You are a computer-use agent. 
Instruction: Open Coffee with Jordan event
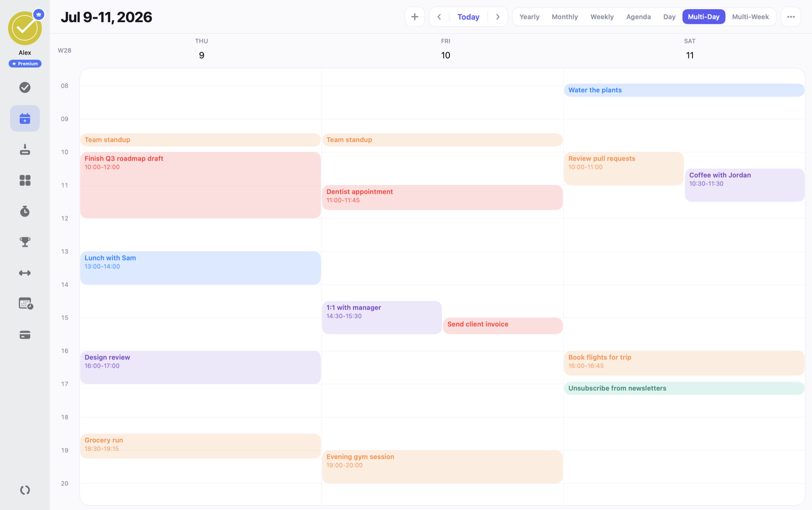pyautogui.click(x=744, y=185)
